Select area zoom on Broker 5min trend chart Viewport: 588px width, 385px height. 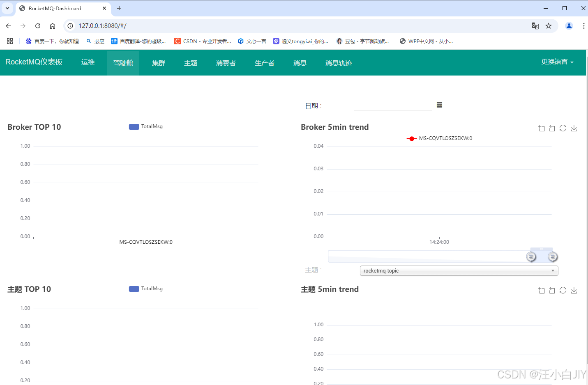[541, 128]
